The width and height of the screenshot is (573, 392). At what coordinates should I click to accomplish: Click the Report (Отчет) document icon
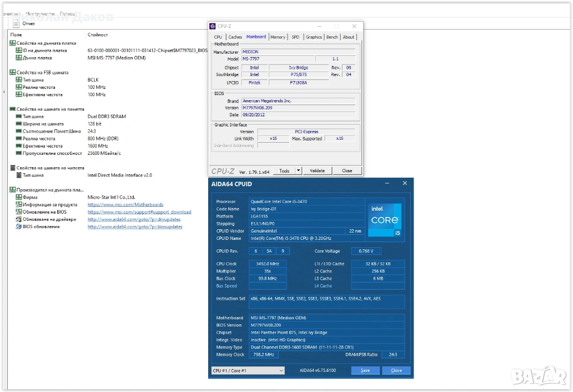coord(16,23)
